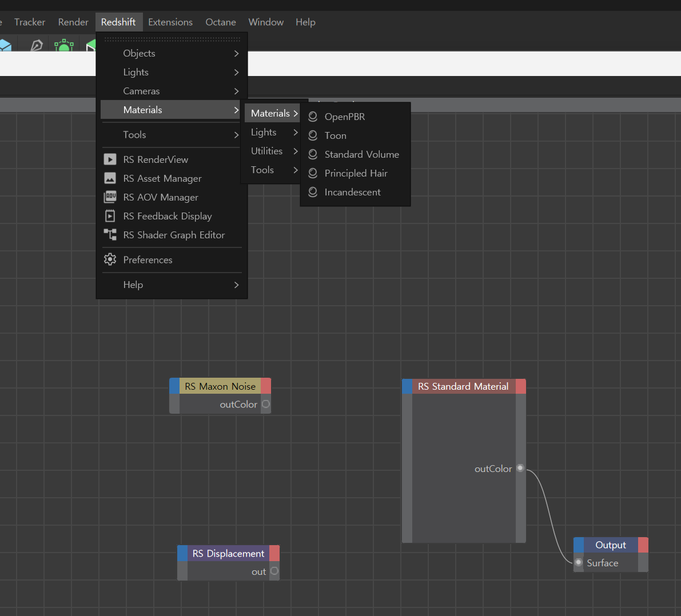Select the Output node title
This screenshot has height=616, width=681.
[x=611, y=545]
